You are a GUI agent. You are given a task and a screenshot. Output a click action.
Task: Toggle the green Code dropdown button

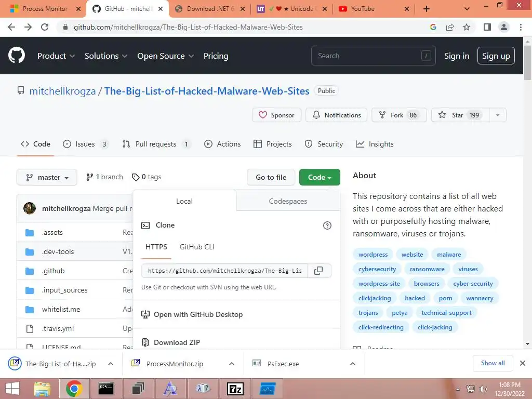tap(320, 178)
